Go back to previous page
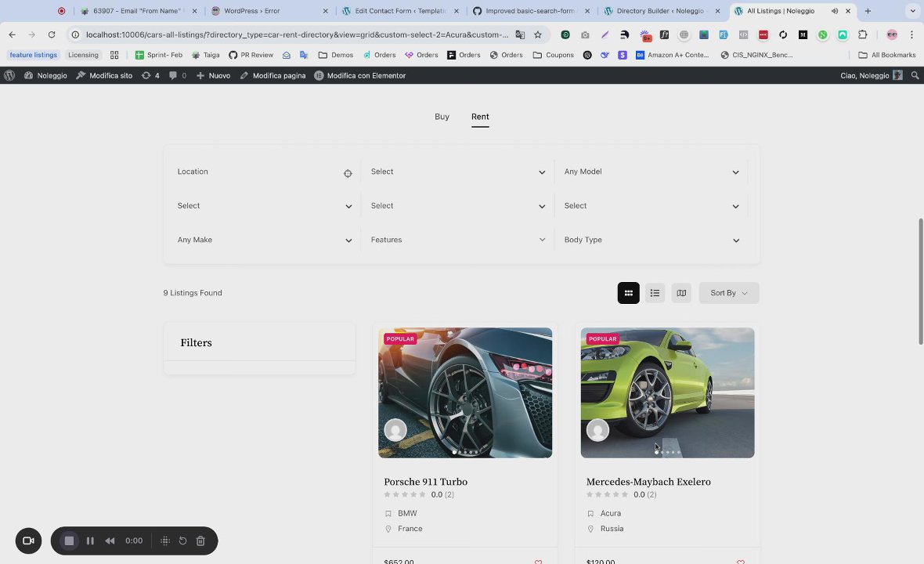Screen dimensions: 924x564 click(x=13, y=34)
